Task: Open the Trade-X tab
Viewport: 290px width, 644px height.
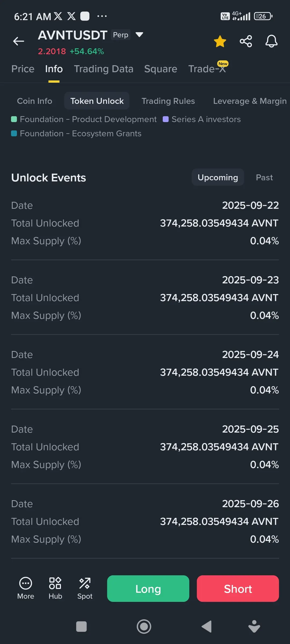Action: click(207, 69)
